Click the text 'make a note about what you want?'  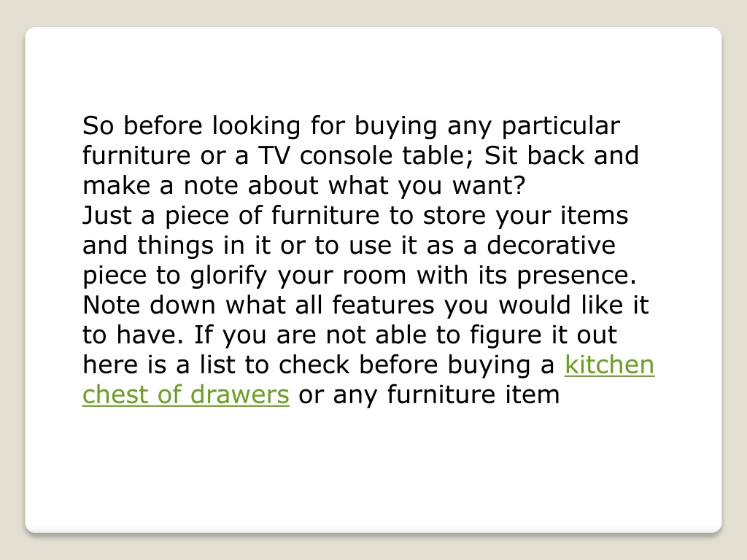[x=304, y=186]
